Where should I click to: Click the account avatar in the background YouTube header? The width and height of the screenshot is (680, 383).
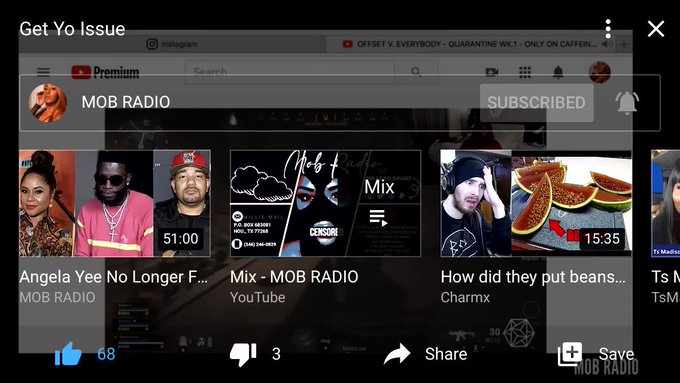tap(600, 72)
